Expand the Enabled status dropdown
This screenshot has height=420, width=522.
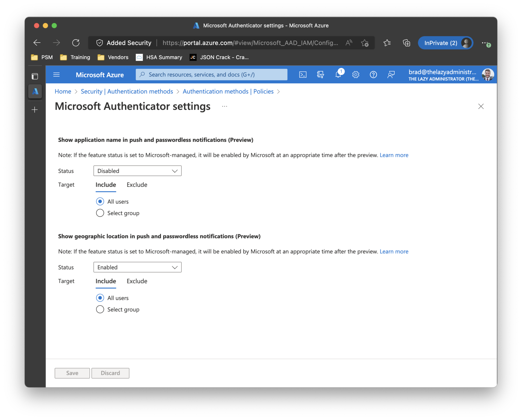(x=137, y=267)
